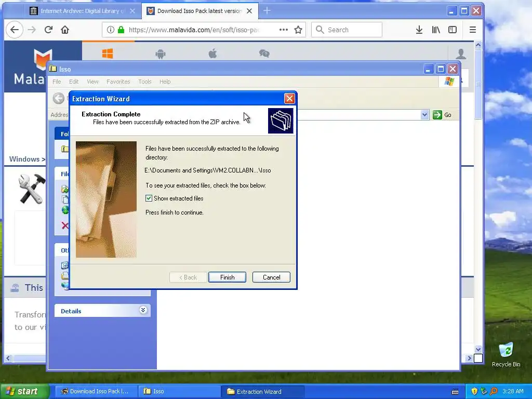Click Firefox page scrollbar down arrow
Screen dimensions: 532x399
click(x=478, y=349)
